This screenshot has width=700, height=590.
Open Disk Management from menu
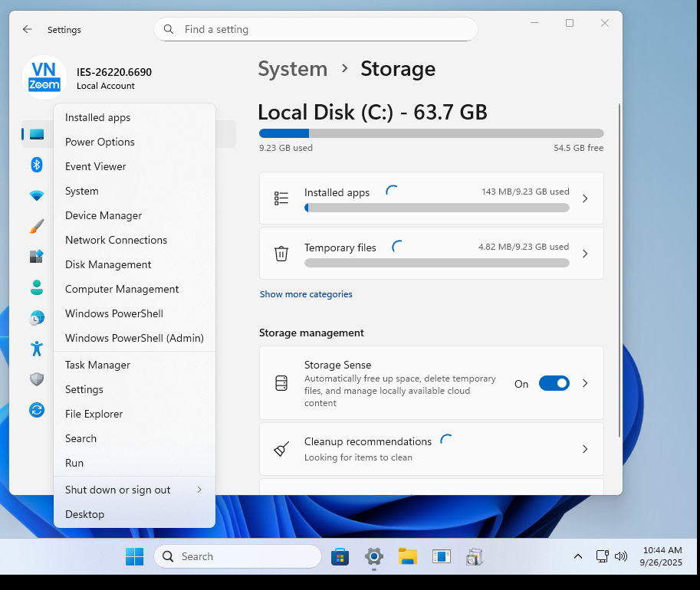pos(134,264)
